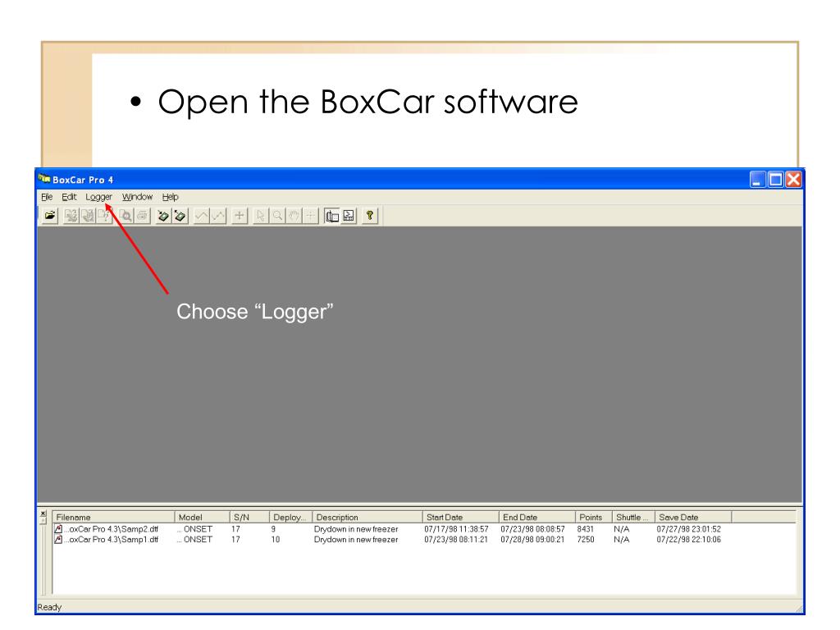Image resolution: width=840 pixels, height=630 pixels.
Task: Click the Deploy... column header
Action: tap(291, 518)
